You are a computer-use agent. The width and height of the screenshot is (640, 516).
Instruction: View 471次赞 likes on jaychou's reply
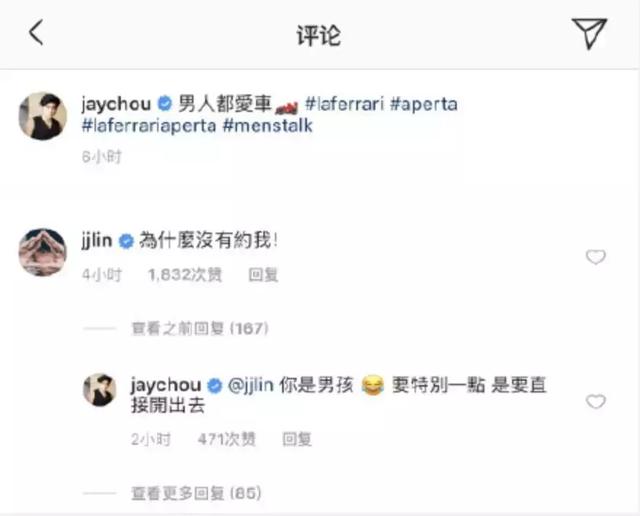(x=227, y=439)
